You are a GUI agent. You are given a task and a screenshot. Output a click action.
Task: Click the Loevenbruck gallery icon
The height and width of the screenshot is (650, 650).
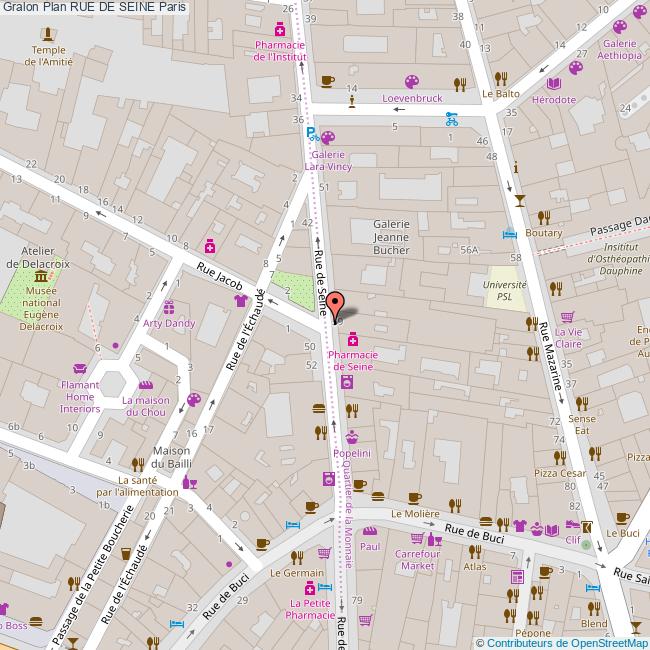[x=411, y=83]
